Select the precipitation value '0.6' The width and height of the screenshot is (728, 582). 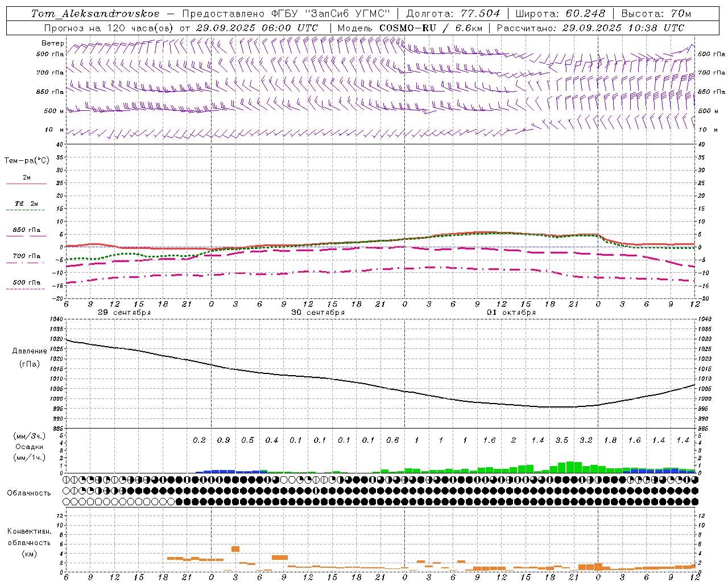coord(392,440)
